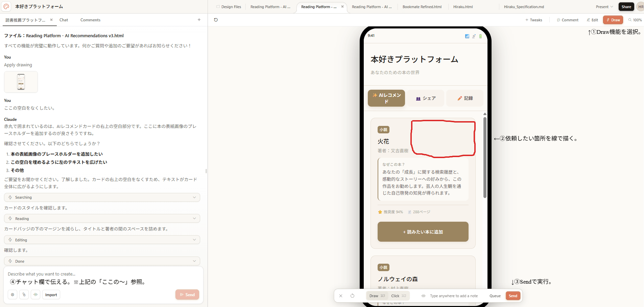
Task: Open the Hiraku.html tab
Action: pyautogui.click(x=463, y=7)
